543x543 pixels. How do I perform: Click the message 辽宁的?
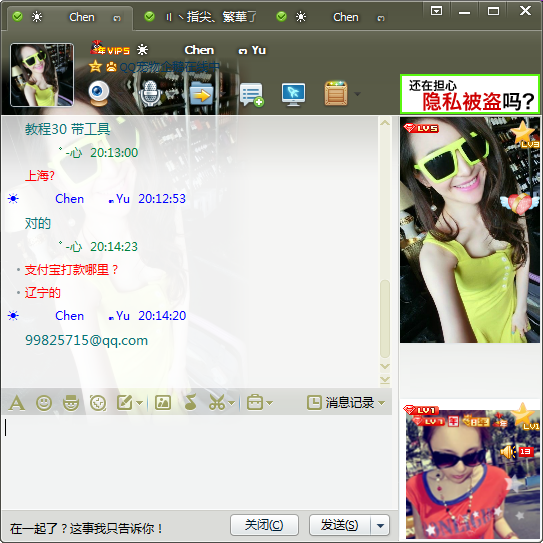coord(43,293)
